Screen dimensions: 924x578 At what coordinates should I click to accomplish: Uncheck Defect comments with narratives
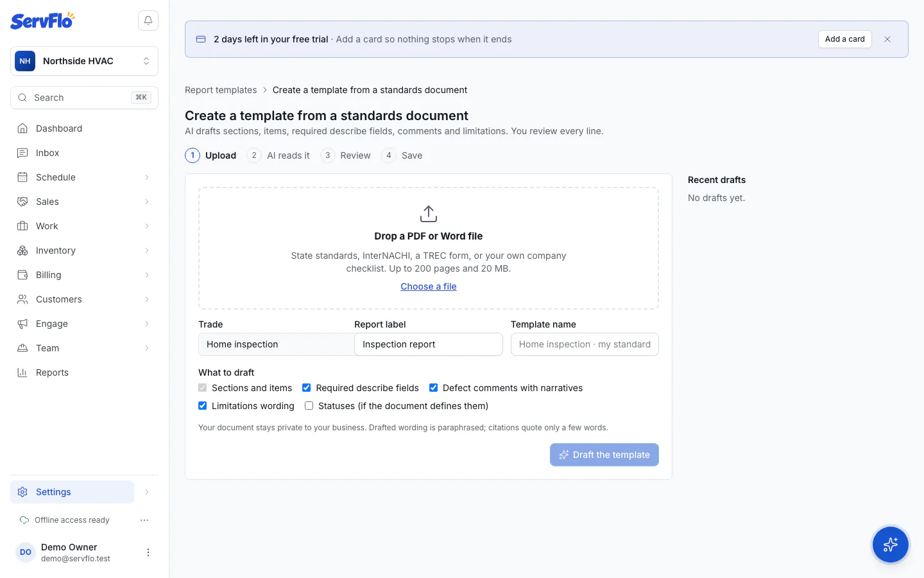pos(434,388)
